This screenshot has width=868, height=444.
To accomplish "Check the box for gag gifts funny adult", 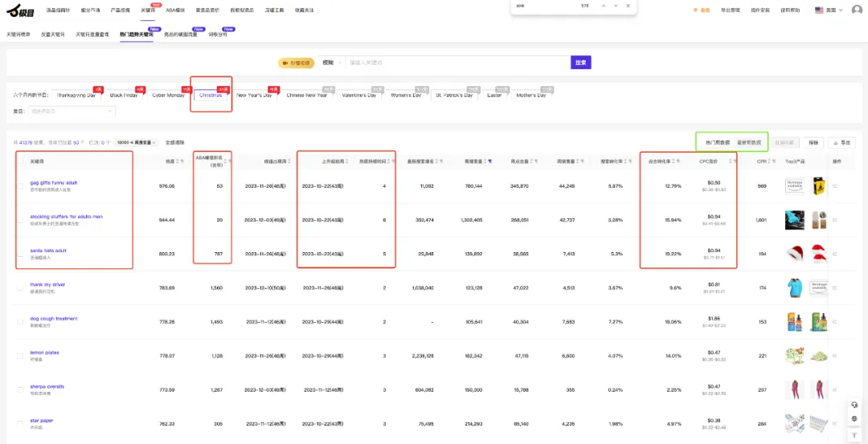I will point(20,186).
